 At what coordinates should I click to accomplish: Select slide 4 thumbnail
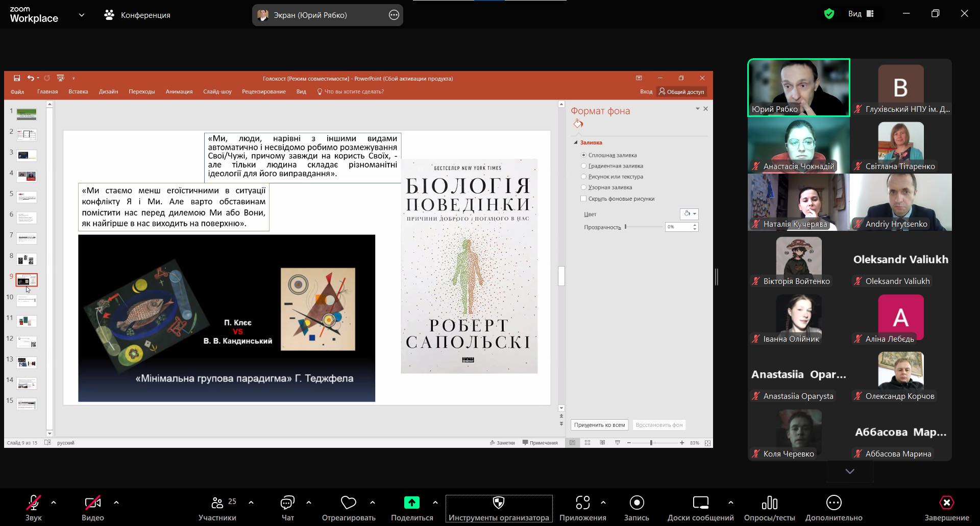tap(27, 176)
